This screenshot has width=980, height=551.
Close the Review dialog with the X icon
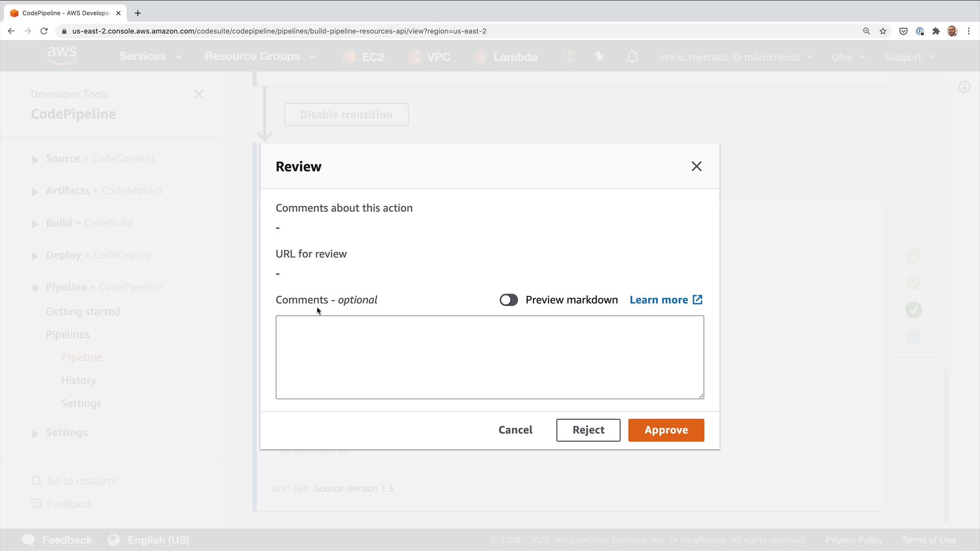696,166
